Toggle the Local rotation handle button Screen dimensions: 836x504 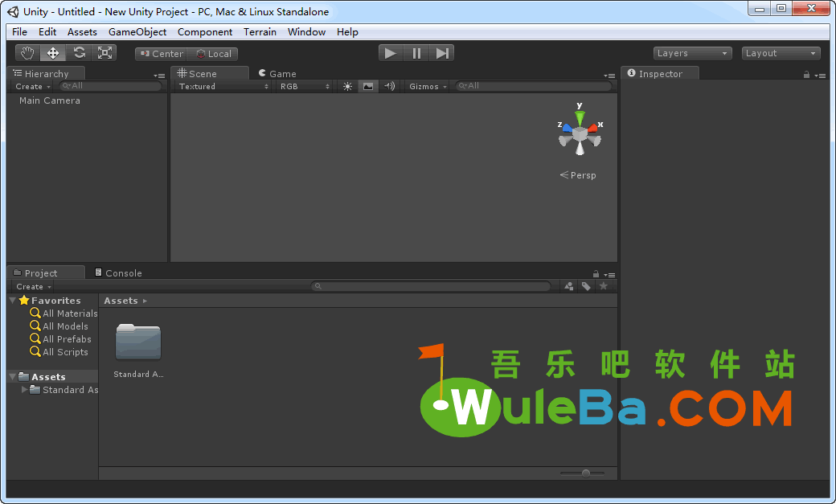click(213, 54)
